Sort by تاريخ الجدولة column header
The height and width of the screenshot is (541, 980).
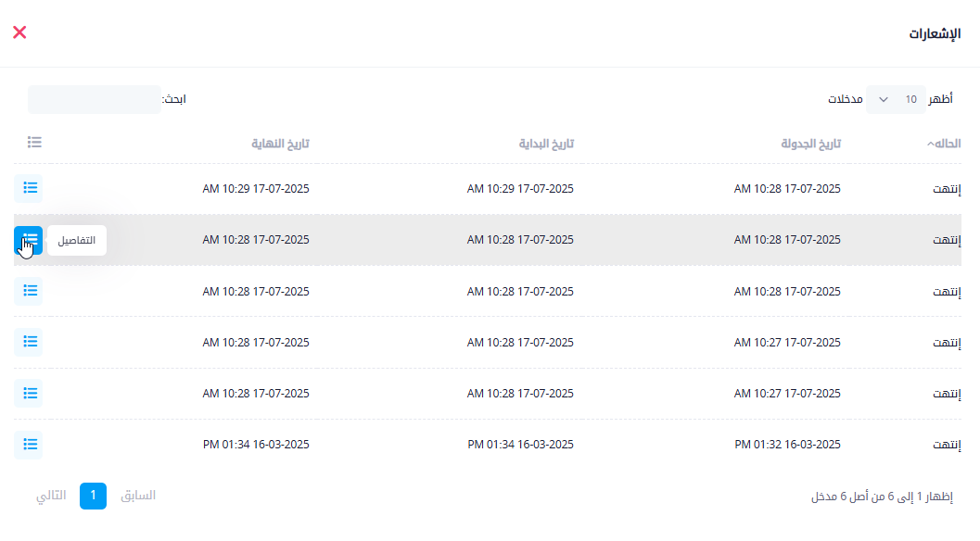(810, 144)
